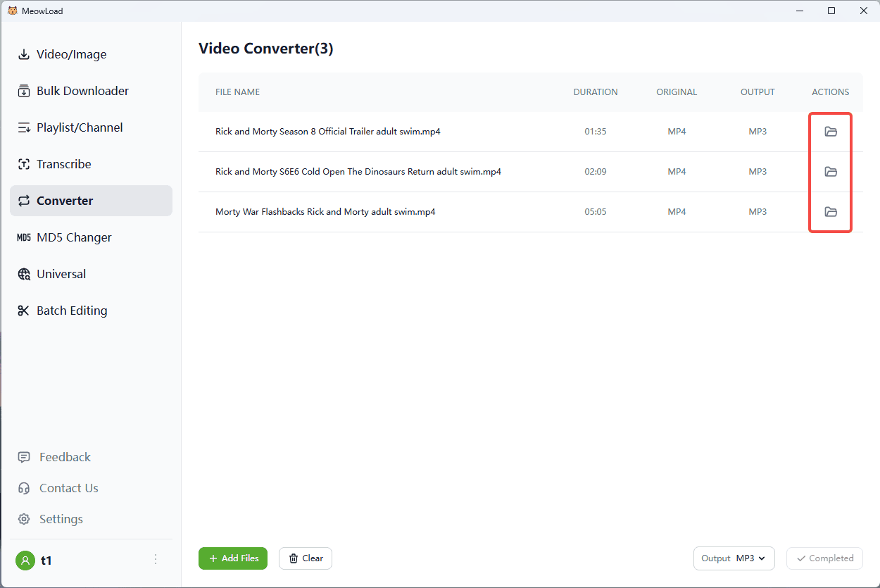Click the Completed status button

pos(824,558)
